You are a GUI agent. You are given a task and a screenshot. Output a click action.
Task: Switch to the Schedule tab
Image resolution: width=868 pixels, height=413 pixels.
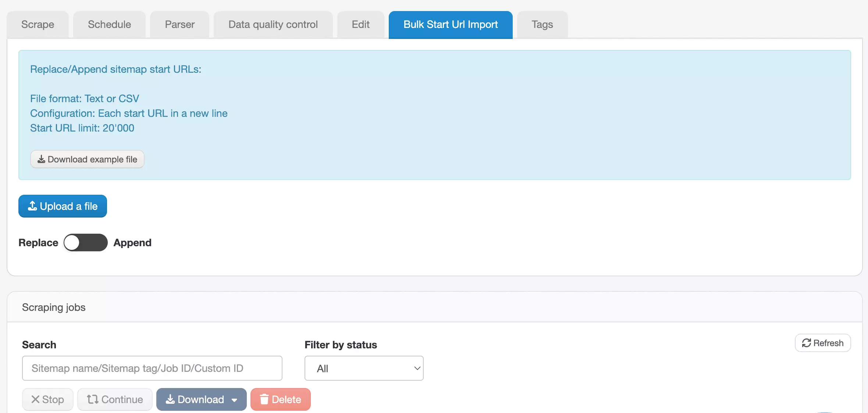point(109,25)
